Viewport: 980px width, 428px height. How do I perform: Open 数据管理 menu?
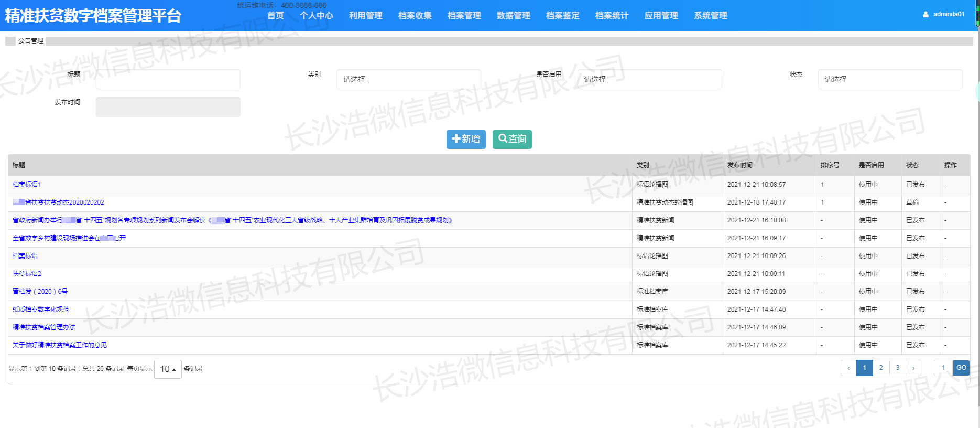pyautogui.click(x=514, y=16)
